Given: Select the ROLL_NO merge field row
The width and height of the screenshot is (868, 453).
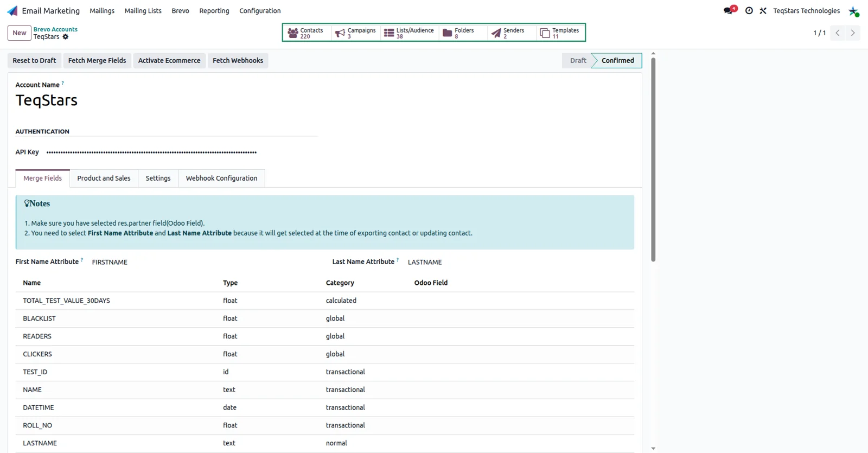Looking at the screenshot, I should [x=324, y=426].
